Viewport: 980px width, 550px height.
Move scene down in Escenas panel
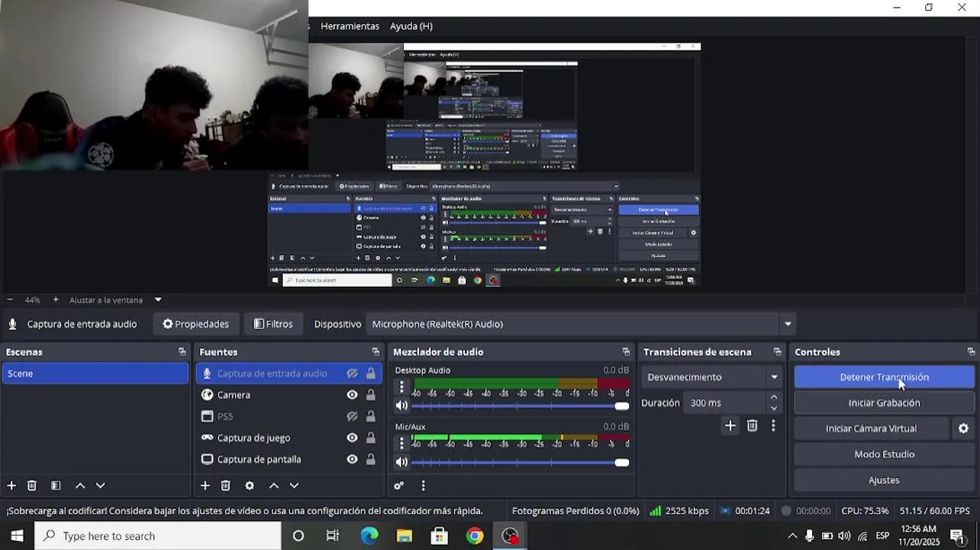(100, 485)
